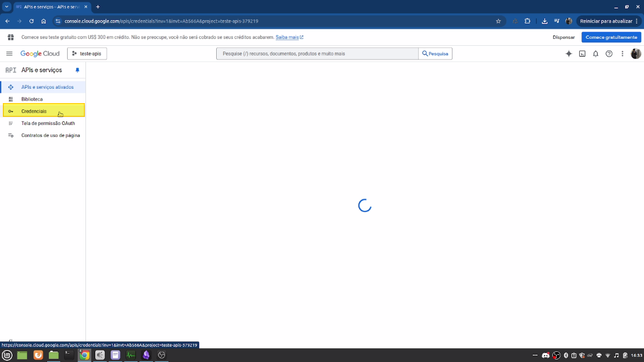This screenshot has width=644, height=362.
Task: Open Contratos de uso de página
Action: click(43, 135)
